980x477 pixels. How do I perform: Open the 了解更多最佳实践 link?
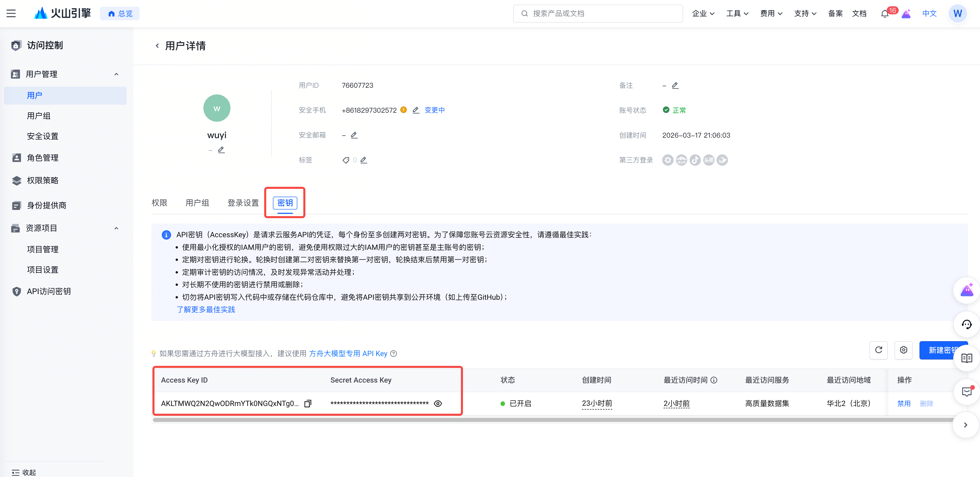pyautogui.click(x=206, y=310)
